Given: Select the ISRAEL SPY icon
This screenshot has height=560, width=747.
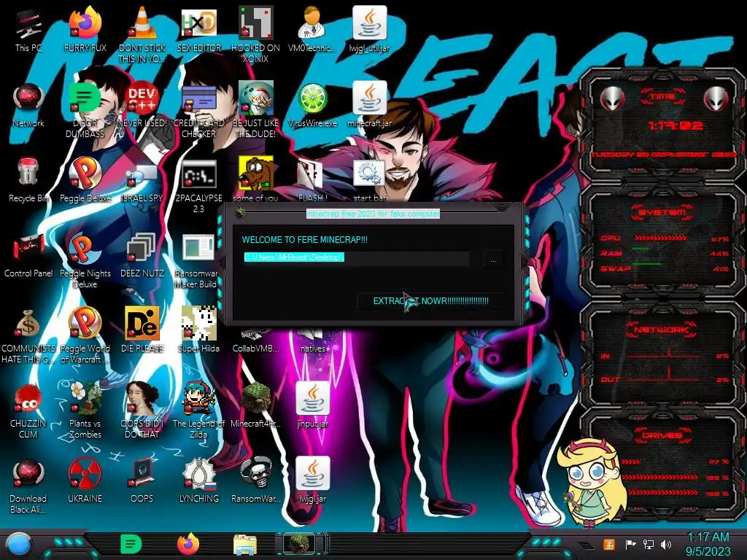Looking at the screenshot, I should pyautogui.click(x=142, y=181).
